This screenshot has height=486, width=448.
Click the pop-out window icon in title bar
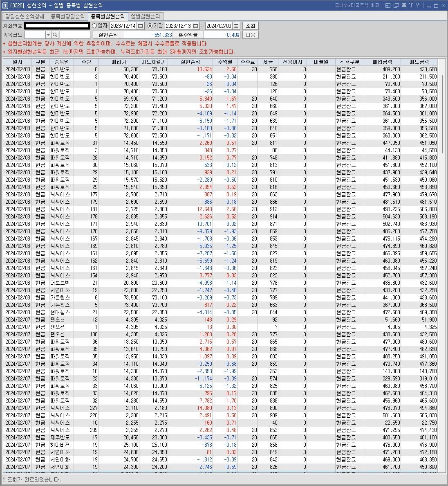(388, 5)
